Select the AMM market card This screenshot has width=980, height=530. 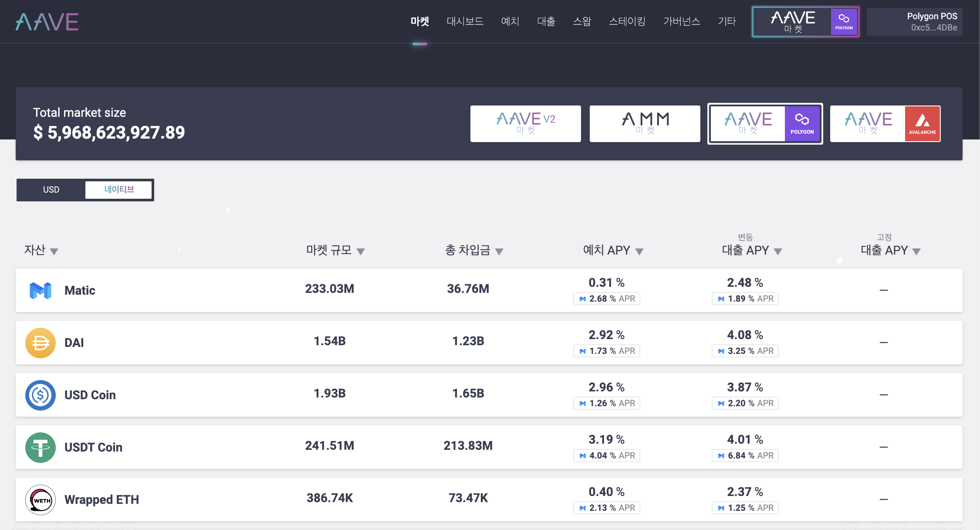[x=645, y=124]
